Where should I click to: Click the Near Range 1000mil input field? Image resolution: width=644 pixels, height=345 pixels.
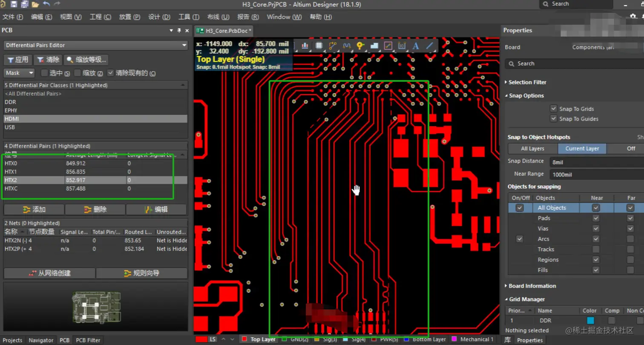click(x=596, y=174)
